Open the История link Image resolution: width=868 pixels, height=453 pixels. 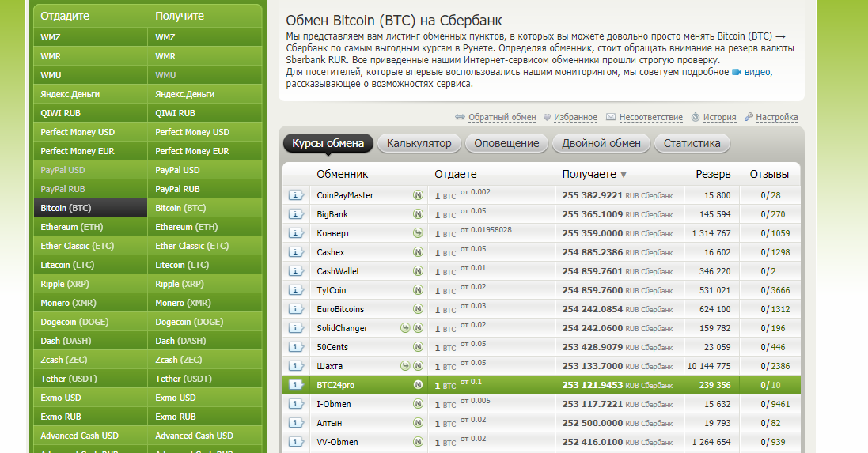719,118
